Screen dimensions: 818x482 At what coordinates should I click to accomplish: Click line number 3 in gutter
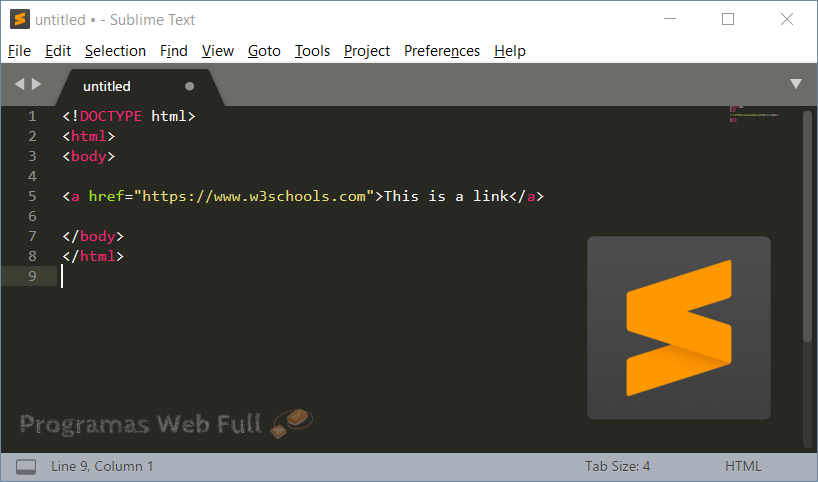click(x=32, y=156)
